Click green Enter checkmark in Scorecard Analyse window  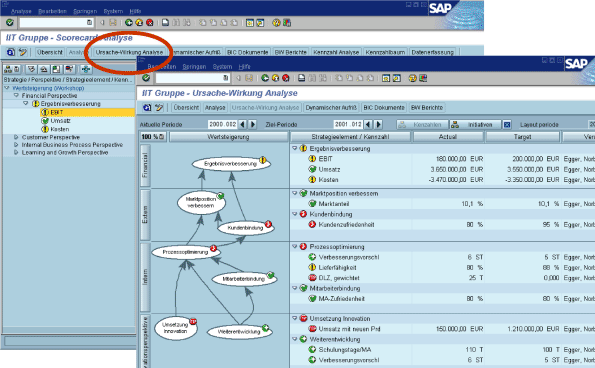pos(9,23)
